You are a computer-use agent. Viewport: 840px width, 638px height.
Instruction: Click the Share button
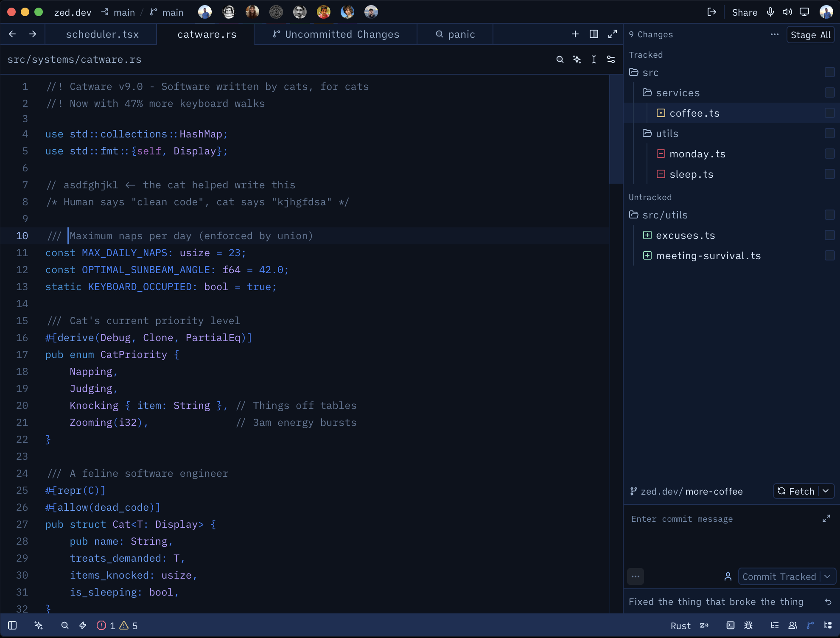(745, 12)
